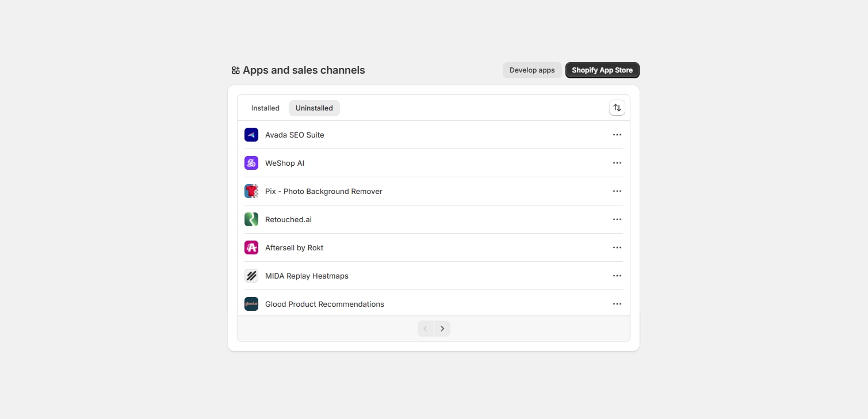Click the MIDA Replay Heatmaps icon

click(251, 275)
